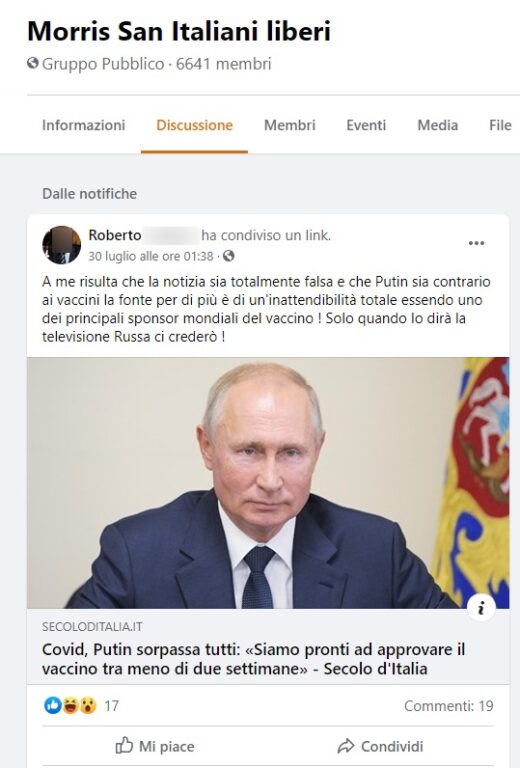The height and width of the screenshot is (768, 520).
Task: Like the post with Mi piace
Action: tap(155, 746)
